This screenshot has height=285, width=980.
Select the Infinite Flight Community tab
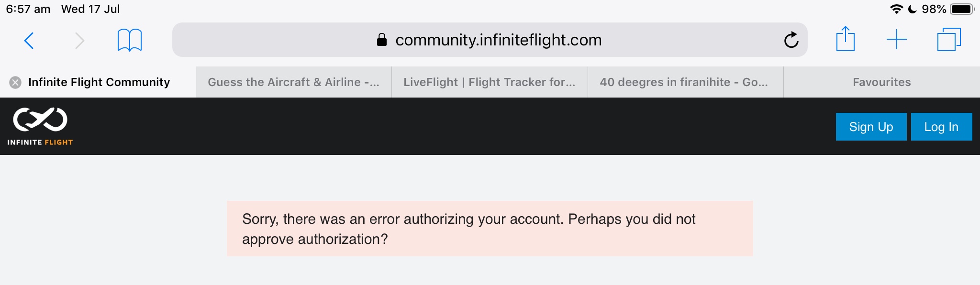click(99, 82)
